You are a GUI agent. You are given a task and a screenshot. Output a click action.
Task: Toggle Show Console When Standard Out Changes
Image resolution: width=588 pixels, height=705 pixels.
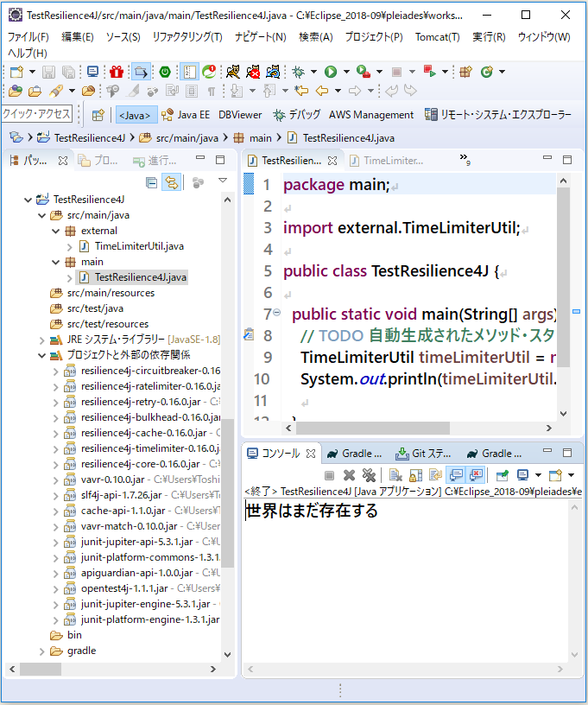click(x=456, y=475)
